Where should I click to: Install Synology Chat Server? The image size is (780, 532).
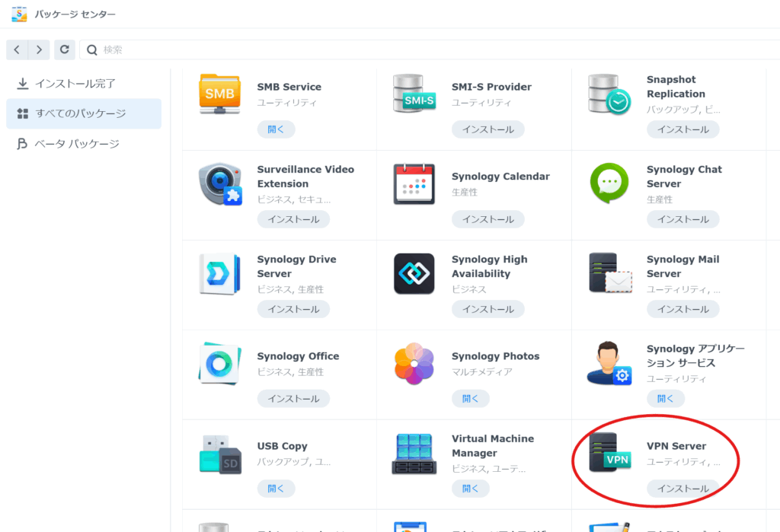point(683,219)
